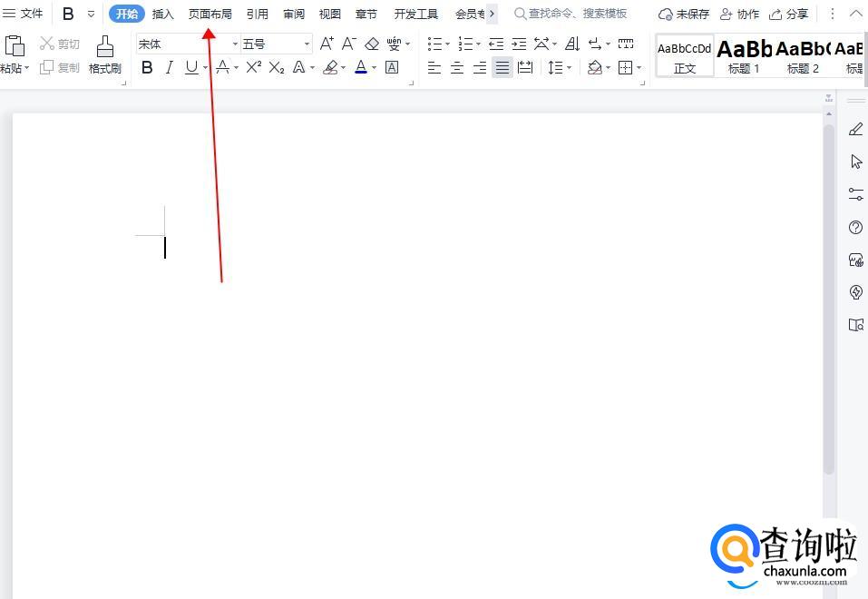Viewport: 868px width, 599px height.
Task: Expand the Paste options arrow
Action: 26,68
